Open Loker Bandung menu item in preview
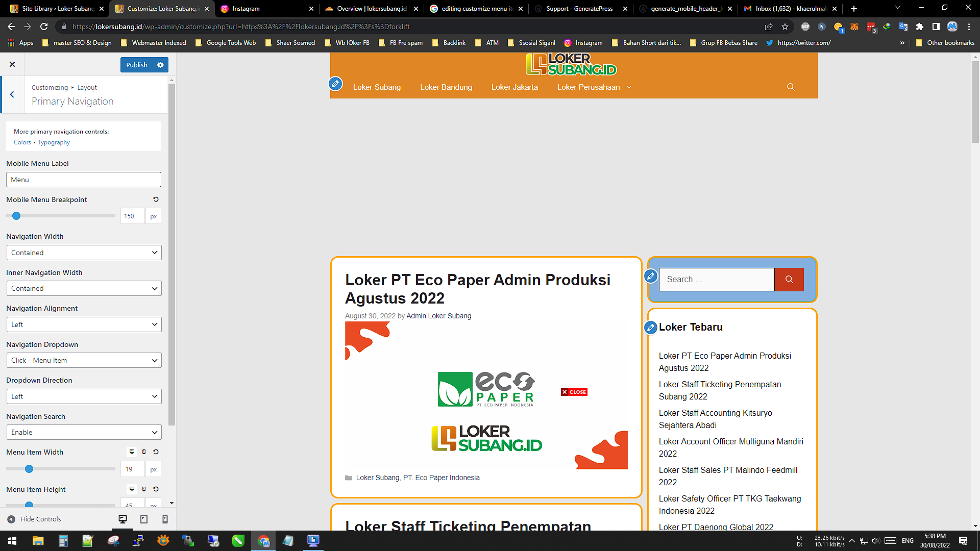 click(446, 87)
